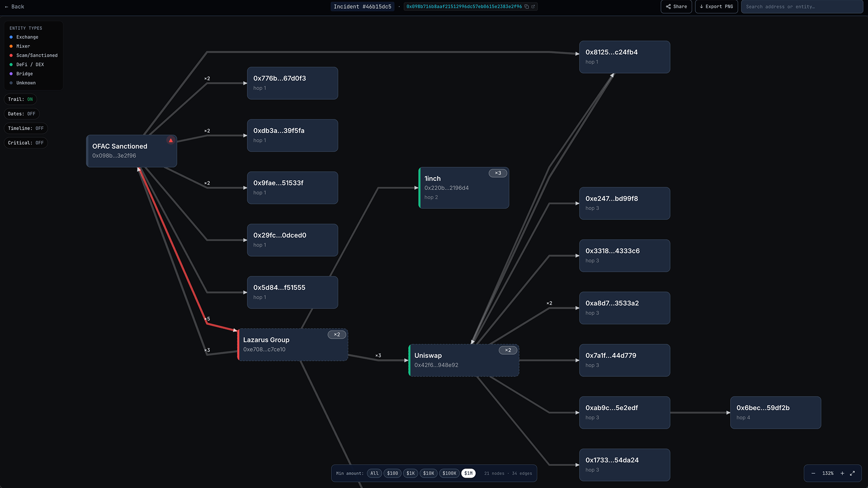Click the Scam/Sanctioned legend entry
The width and height of the screenshot is (868, 488).
(33, 56)
